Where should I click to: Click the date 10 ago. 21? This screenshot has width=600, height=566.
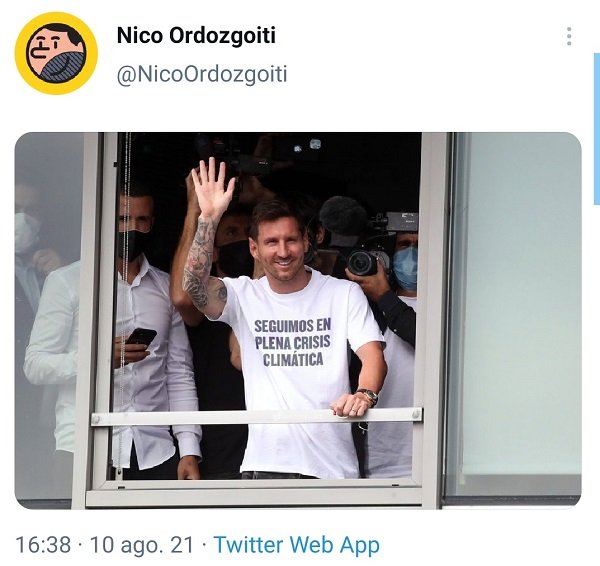click(x=142, y=545)
